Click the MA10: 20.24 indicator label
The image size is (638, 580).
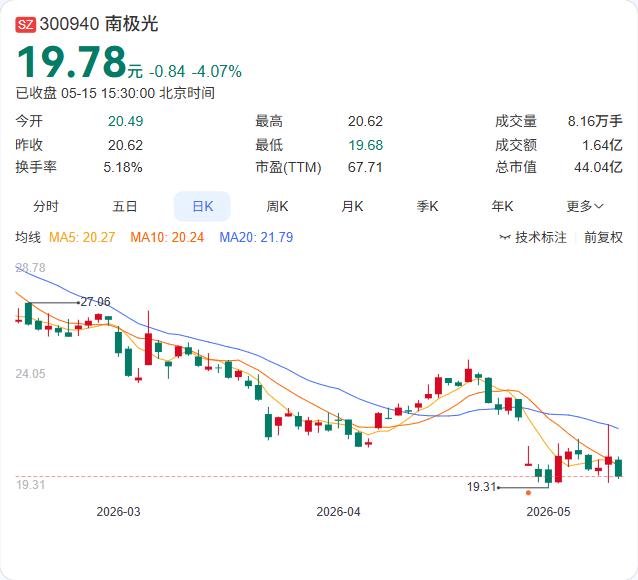pyautogui.click(x=167, y=237)
